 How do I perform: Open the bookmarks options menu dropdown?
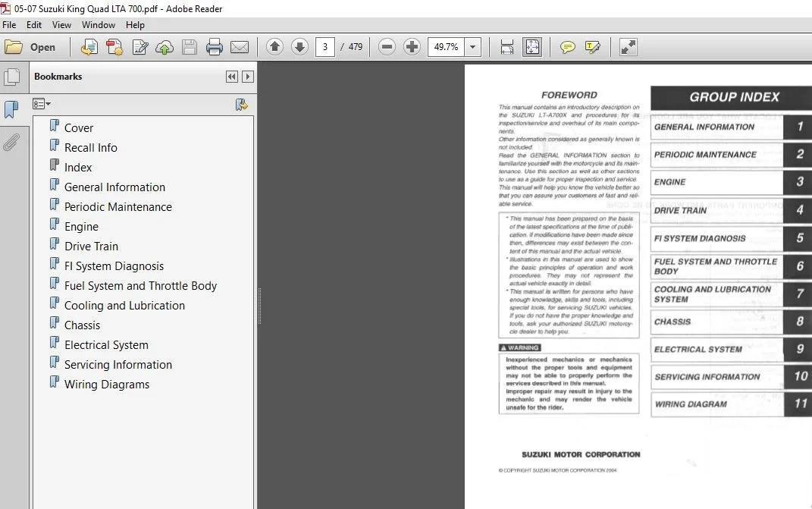(42, 104)
